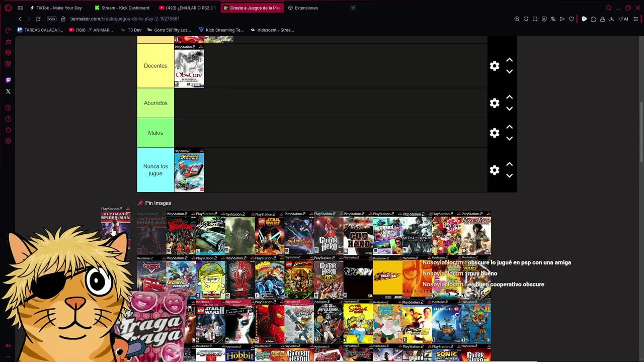Screen dimensions: 644x362
Task: Move Malos tier down
Action: [509, 138]
